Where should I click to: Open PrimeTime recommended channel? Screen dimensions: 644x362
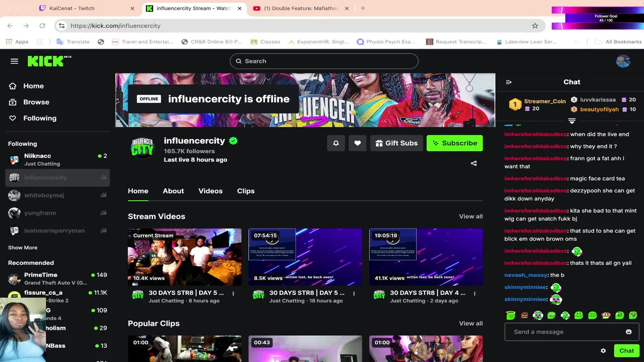(57, 279)
